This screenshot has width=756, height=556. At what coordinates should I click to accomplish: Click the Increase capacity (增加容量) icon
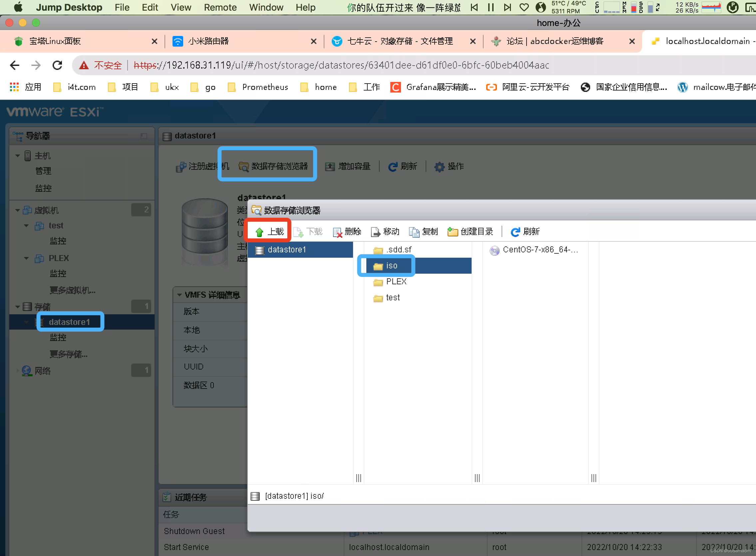tap(330, 166)
